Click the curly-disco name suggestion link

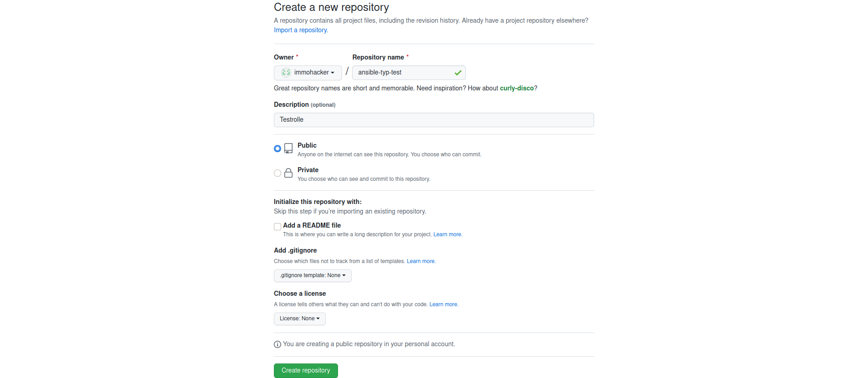[517, 88]
